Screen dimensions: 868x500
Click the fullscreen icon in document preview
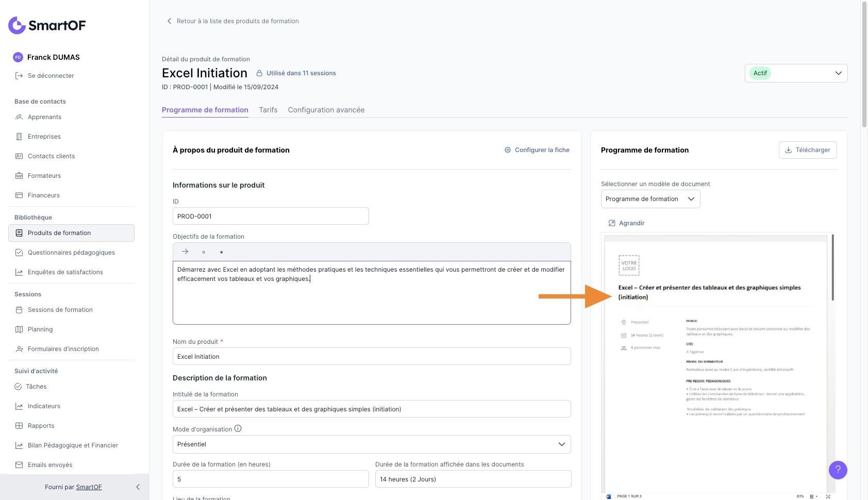click(x=828, y=496)
